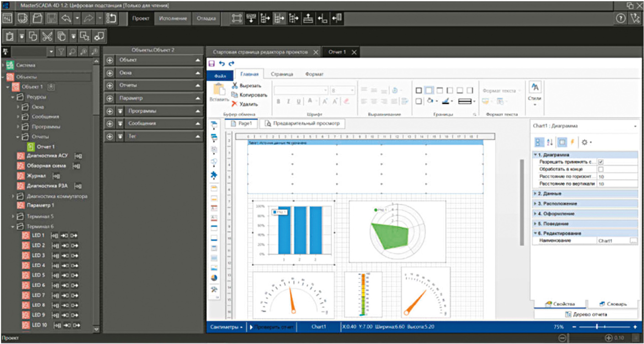Image resolution: width=644 pixels, height=344 pixels.
Task: Click the Проверить отчет button in status bar
Action: click(271, 327)
